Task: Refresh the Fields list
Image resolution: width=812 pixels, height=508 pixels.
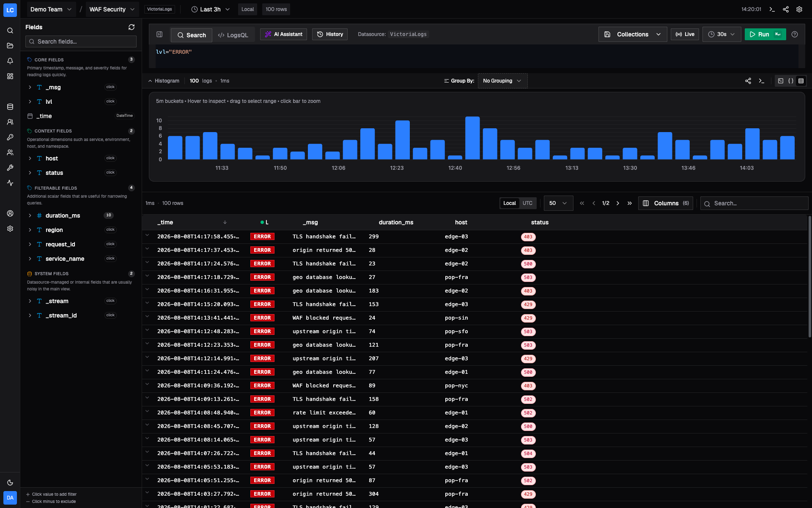Action: (132, 27)
